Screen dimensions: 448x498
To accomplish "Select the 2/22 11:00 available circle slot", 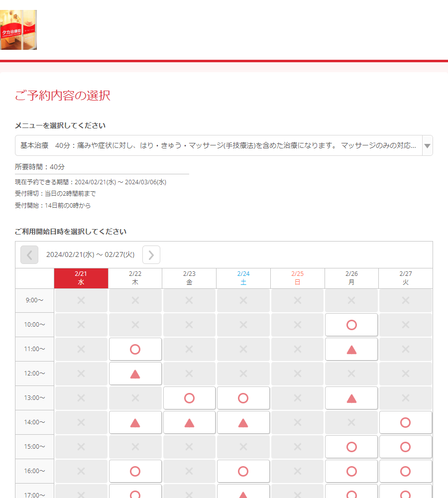I will (135, 349).
